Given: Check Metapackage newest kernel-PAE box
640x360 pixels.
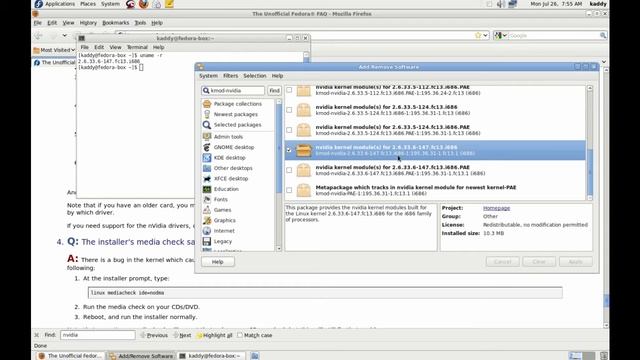Looking at the screenshot, I should point(289,190).
